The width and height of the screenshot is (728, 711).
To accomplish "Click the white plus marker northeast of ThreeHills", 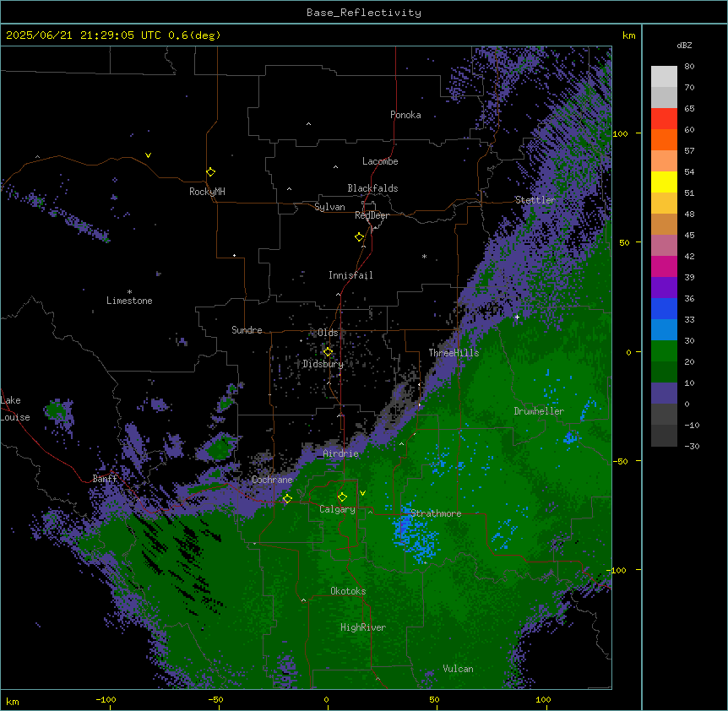I will pyautogui.click(x=517, y=317).
